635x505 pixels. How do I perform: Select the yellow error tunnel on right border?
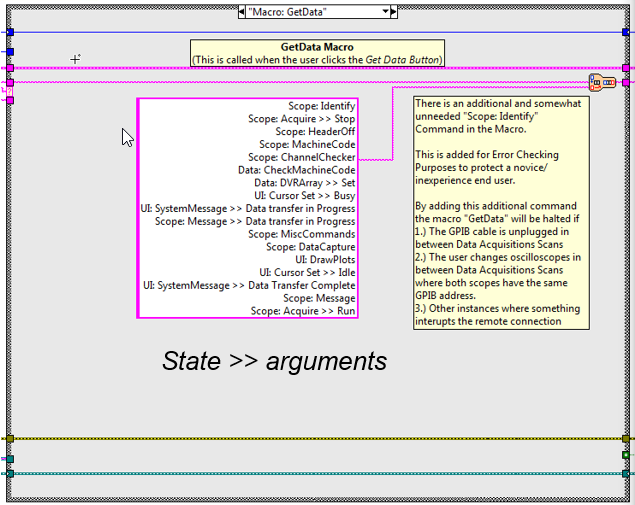coord(626,439)
